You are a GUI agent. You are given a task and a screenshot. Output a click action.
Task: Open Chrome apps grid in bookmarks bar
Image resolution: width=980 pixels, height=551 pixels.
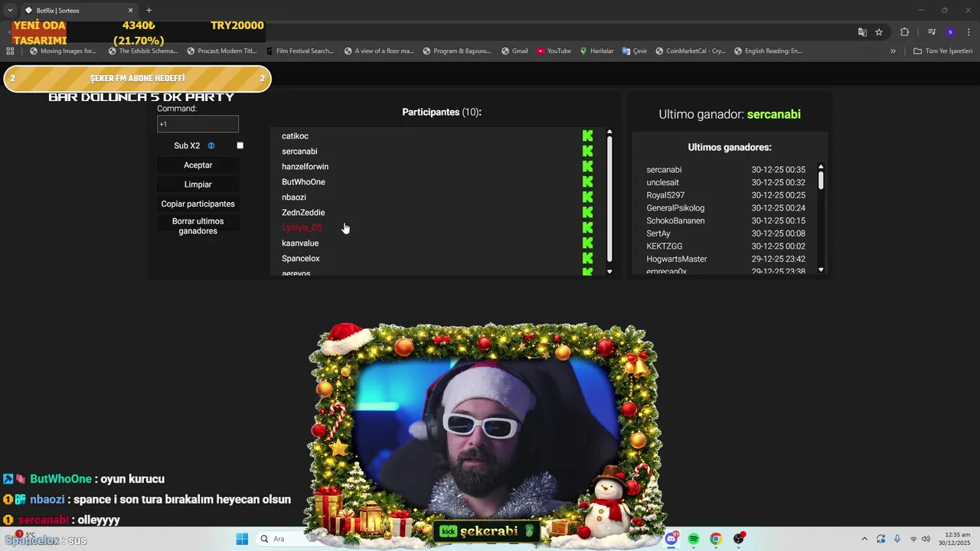(x=10, y=51)
